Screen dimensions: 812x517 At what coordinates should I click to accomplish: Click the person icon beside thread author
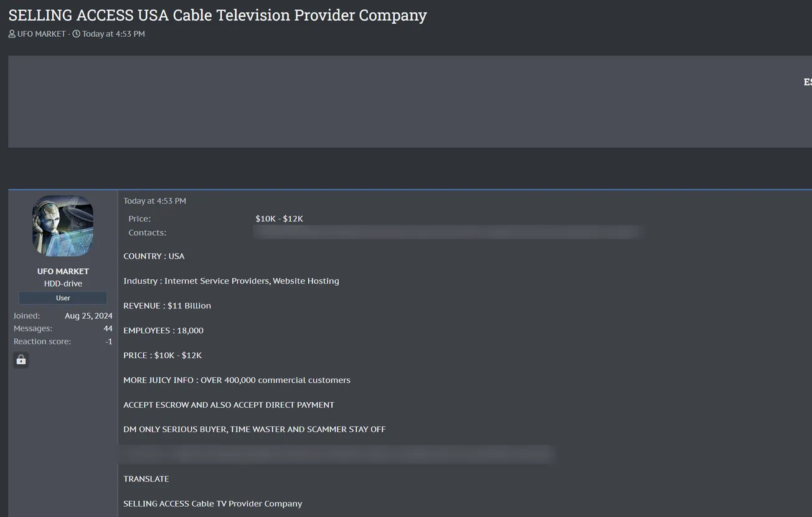pyautogui.click(x=12, y=34)
